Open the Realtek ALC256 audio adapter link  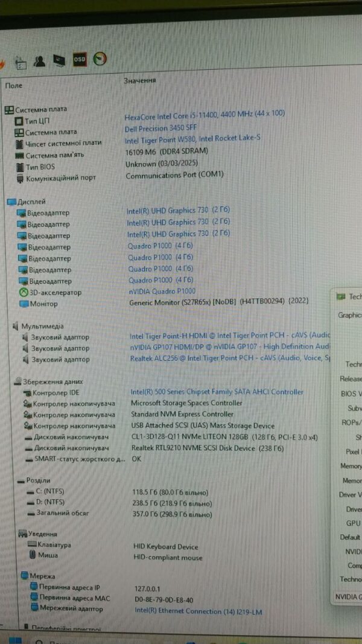[230, 359]
